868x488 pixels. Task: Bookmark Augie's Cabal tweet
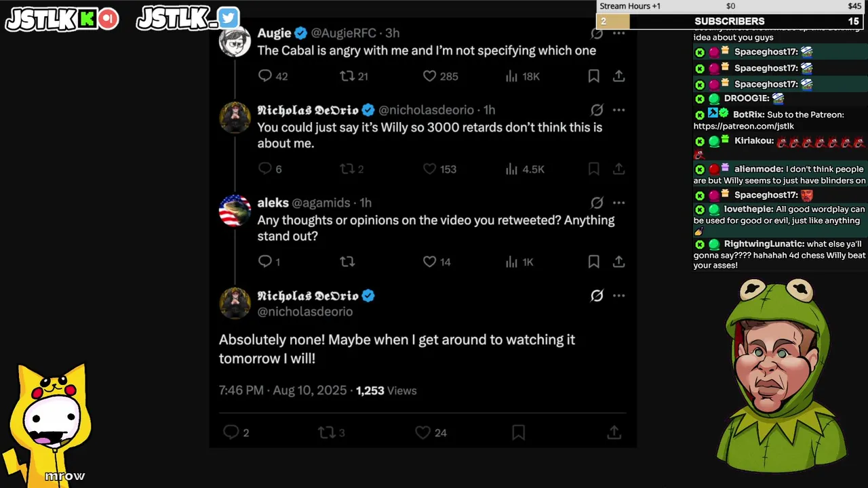(x=593, y=76)
